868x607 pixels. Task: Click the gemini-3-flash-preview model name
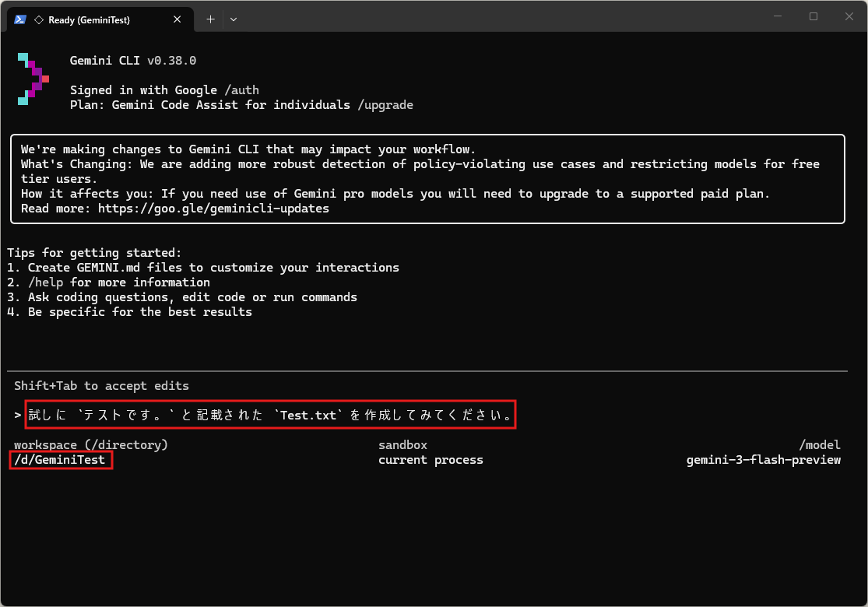(763, 460)
